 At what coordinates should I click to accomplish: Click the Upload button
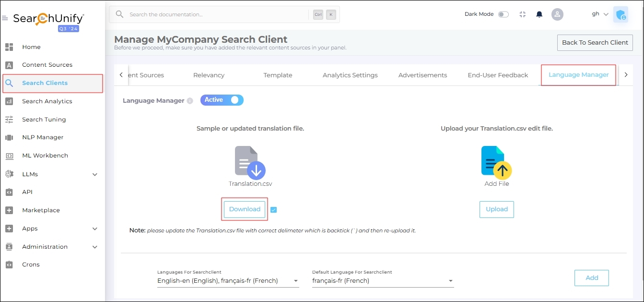click(x=496, y=209)
